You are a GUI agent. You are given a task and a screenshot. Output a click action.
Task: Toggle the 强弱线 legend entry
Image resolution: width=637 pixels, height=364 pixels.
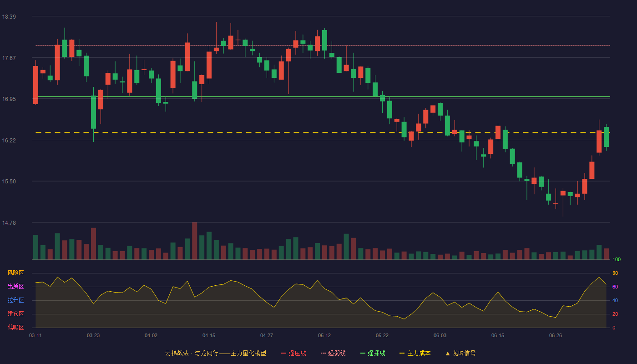click(333, 353)
